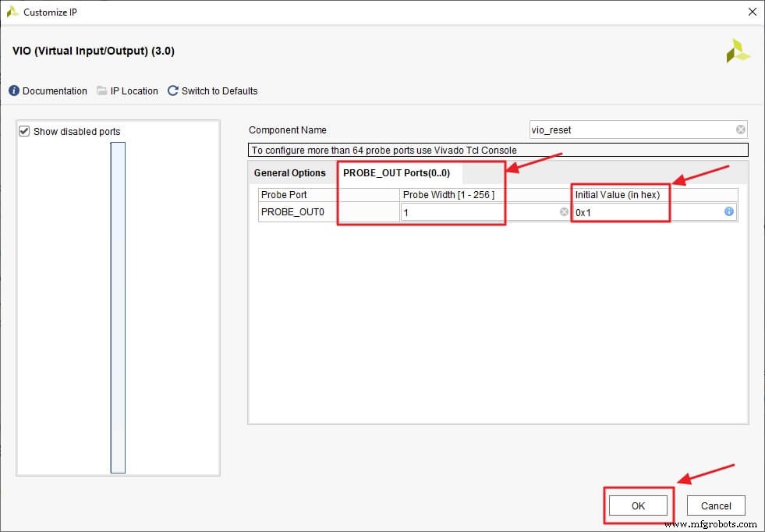Screen dimensions: 765x532
Task: Open the Initial Value info tooltip icon
Action: [x=729, y=211]
